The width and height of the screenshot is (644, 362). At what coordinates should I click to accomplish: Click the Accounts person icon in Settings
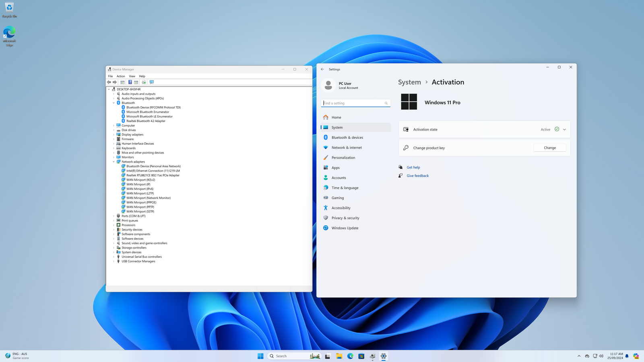click(326, 178)
